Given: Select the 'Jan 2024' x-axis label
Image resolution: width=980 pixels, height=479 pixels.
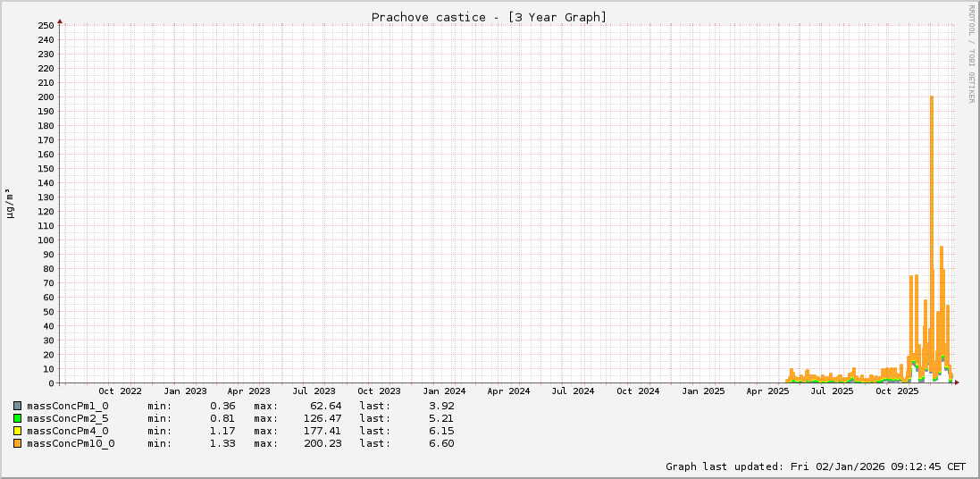Looking at the screenshot, I should (444, 391).
